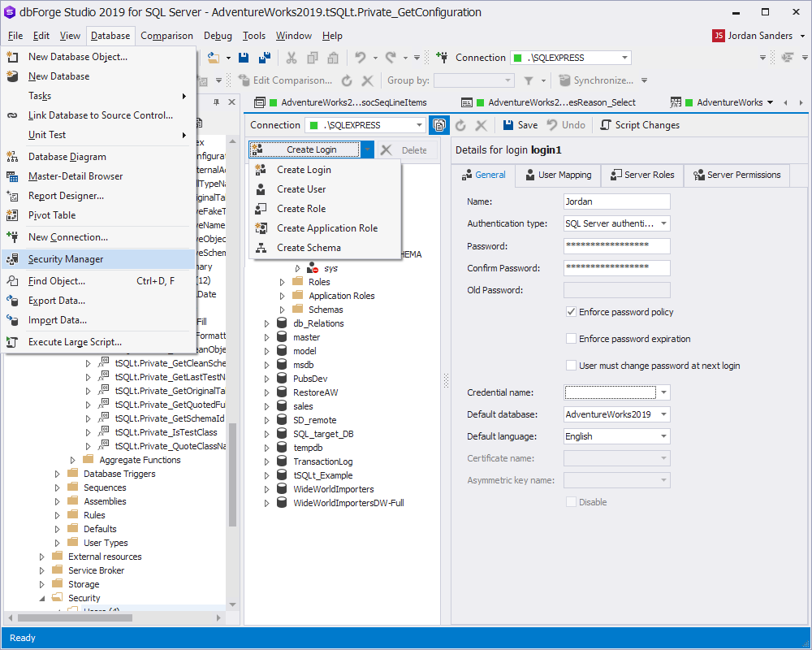Image resolution: width=812 pixels, height=650 pixels.
Task: Click the single-disk Save icon in main toolbar
Action: 244,58
